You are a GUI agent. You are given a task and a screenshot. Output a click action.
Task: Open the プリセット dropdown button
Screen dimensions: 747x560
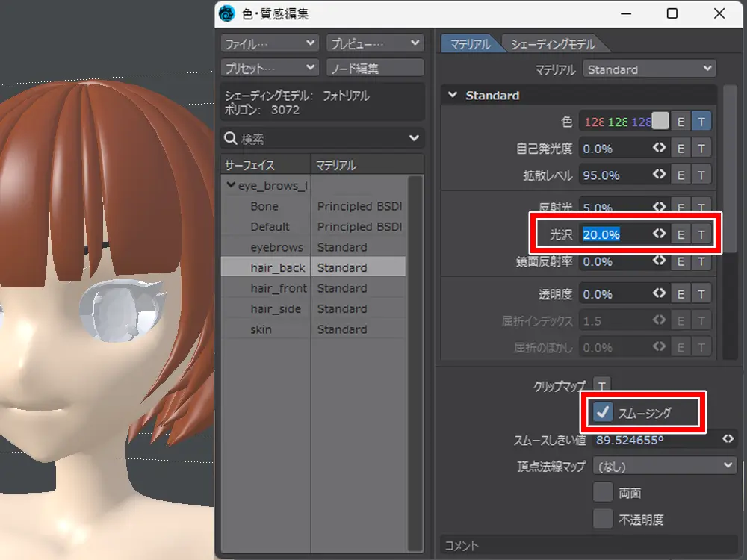270,68
